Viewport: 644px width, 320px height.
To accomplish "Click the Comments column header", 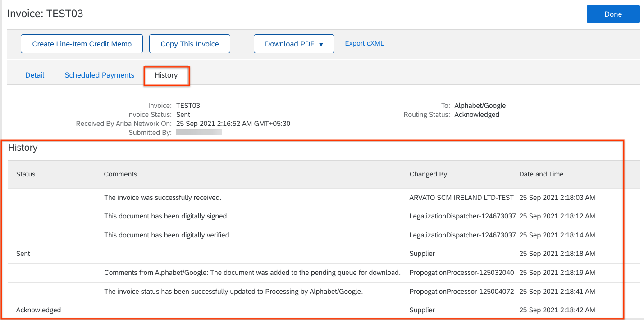I will [x=120, y=174].
